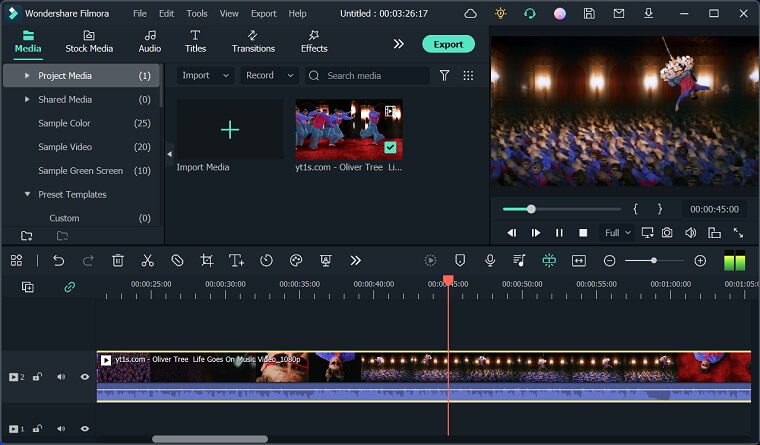Viewport: 760px width, 445px height.
Task: Expand the Project Media folder
Action: pyautogui.click(x=27, y=76)
